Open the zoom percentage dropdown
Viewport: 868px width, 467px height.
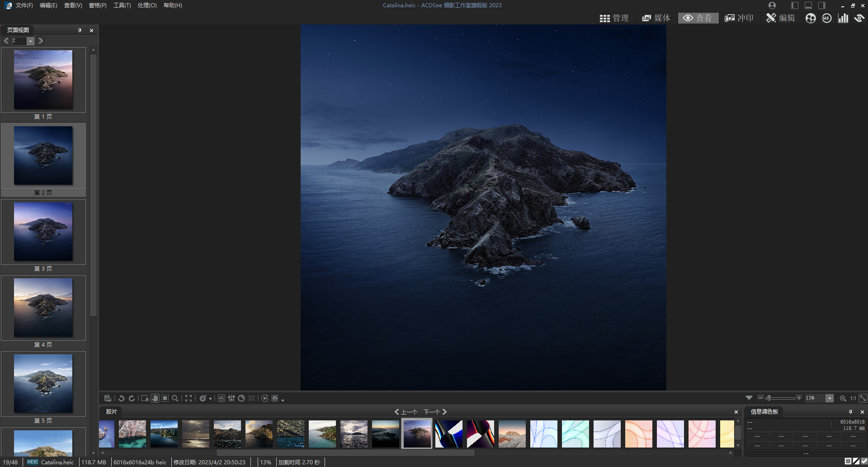pyautogui.click(x=830, y=398)
